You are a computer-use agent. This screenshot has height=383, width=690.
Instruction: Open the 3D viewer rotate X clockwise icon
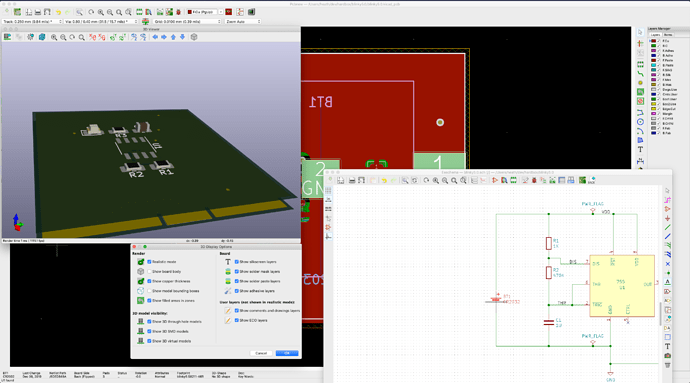(x=92, y=37)
